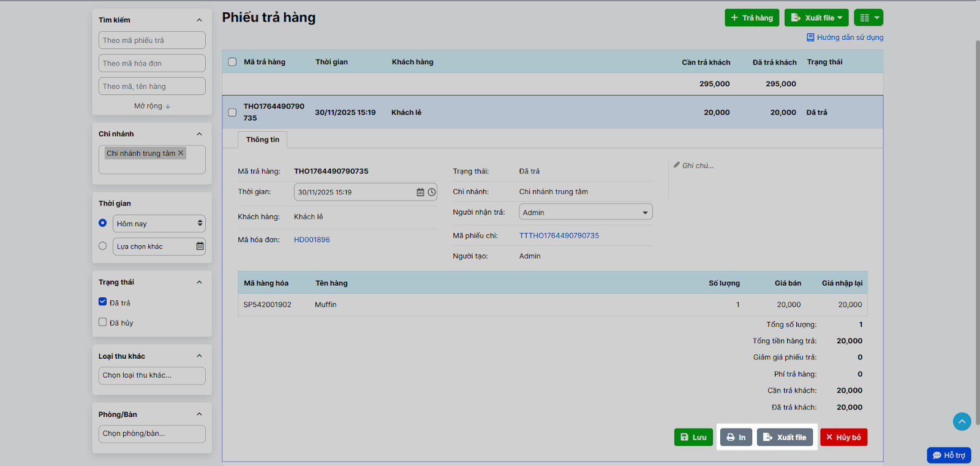Click the calendar icon in Thời gian field
The height and width of the screenshot is (466, 980).
(x=420, y=193)
